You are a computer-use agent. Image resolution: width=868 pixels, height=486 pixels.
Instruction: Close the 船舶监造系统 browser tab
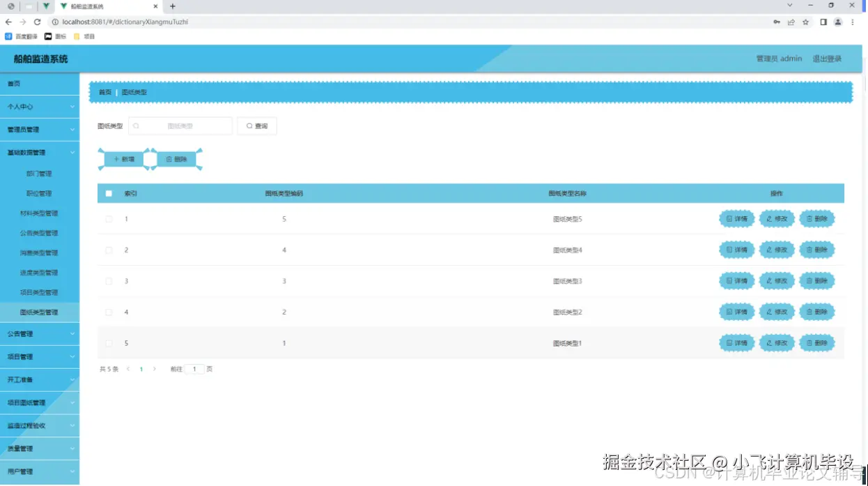click(x=156, y=6)
